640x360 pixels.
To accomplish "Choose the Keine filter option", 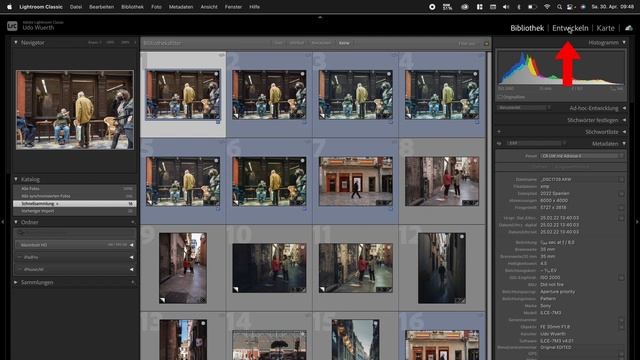I will (x=344, y=43).
